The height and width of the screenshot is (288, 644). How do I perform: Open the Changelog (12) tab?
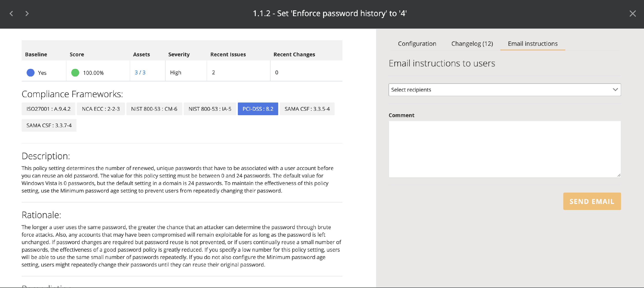[472, 44]
